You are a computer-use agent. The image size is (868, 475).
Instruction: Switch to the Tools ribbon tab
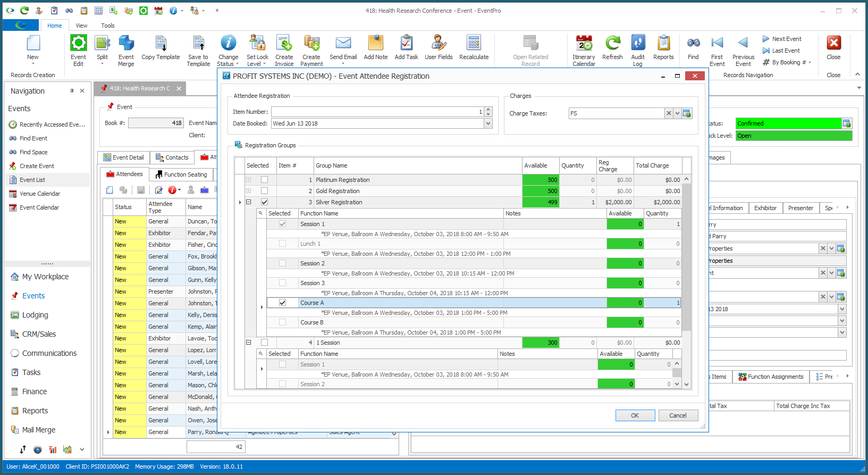point(108,26)
